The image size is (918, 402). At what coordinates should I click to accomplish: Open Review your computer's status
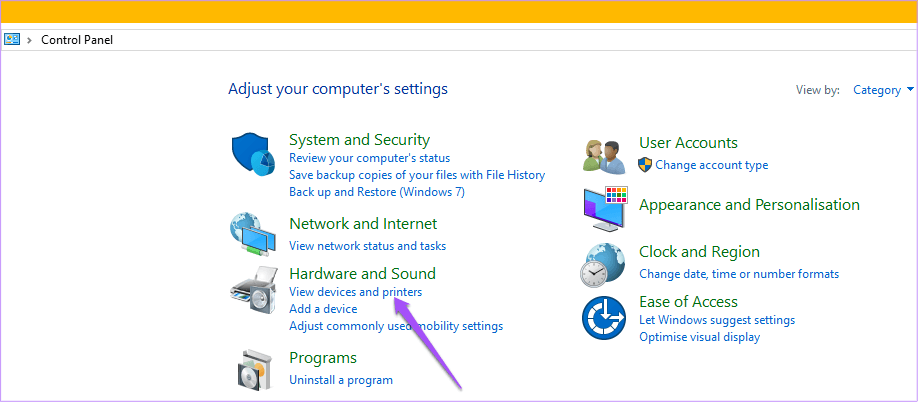point(369,158)
